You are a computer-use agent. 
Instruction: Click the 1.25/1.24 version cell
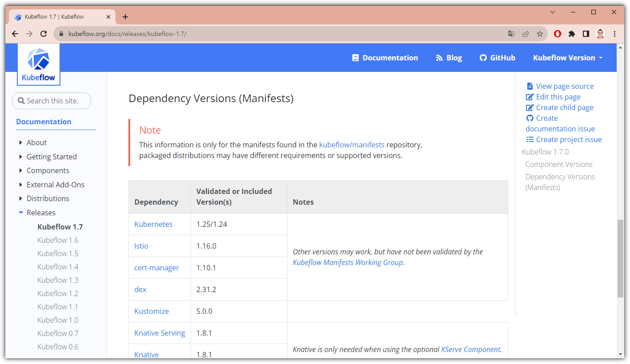(239, 224)
